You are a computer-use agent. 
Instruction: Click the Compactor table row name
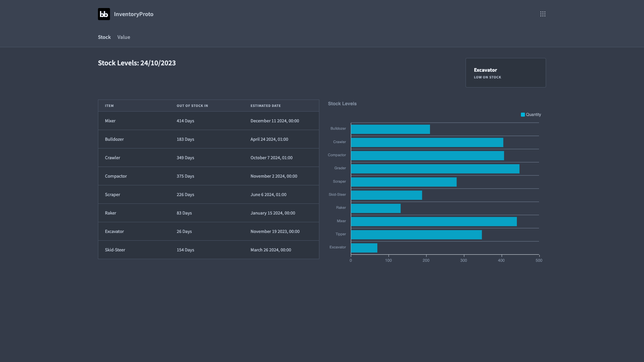tap(116, 176)
